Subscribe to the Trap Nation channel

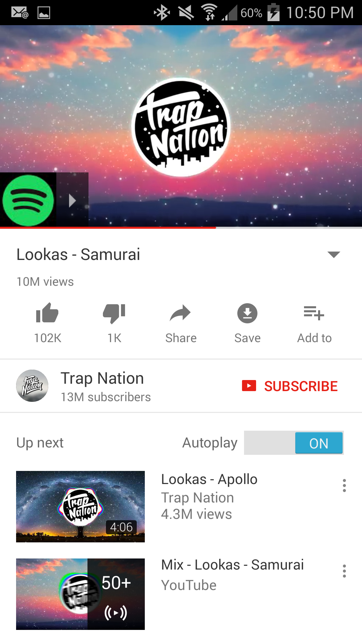[x=290, y=386]
